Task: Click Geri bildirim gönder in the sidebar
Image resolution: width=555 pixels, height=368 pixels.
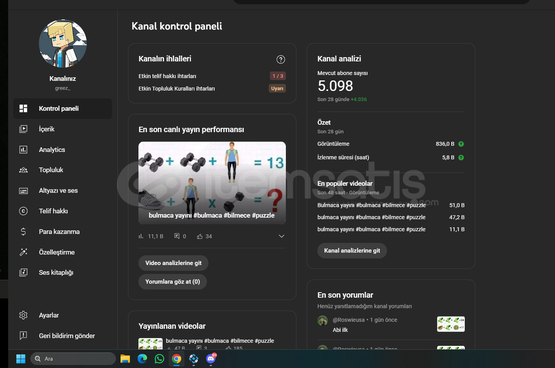Action: click(x=63, y=335)
